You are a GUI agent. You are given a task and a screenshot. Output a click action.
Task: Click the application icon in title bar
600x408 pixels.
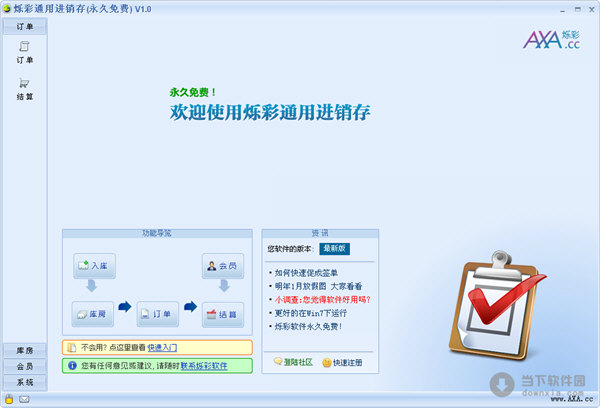[x=6, y=8]
